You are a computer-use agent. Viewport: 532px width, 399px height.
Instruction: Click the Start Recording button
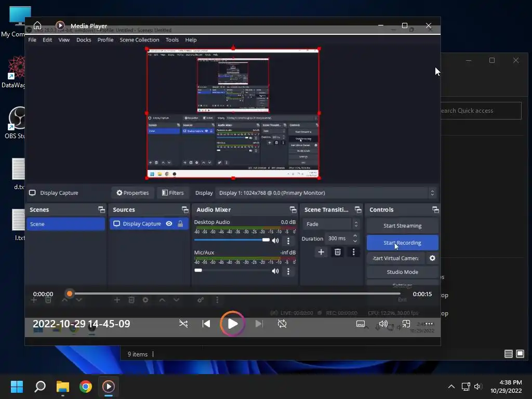[x=403, y=243]
